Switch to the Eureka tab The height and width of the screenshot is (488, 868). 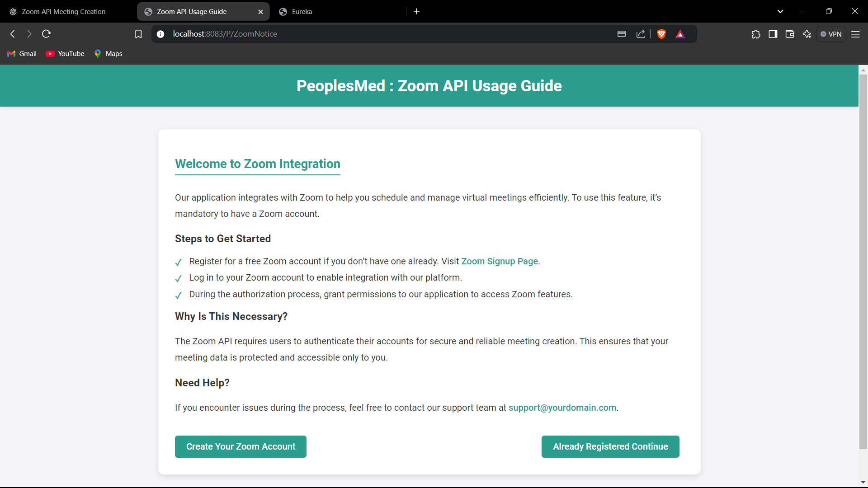coord(302,12)
